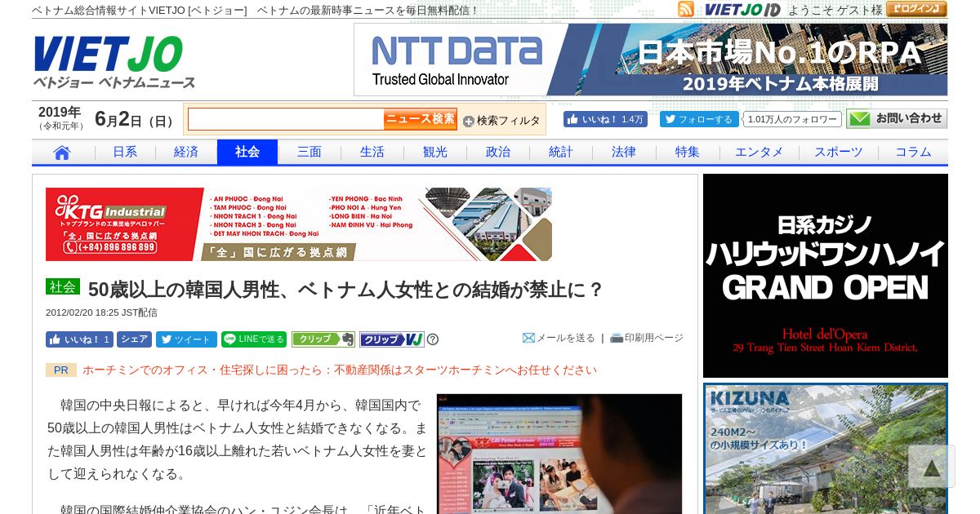The image size is (980, 514).
Task: Open the 三面 tab
Action: [310, 153]
